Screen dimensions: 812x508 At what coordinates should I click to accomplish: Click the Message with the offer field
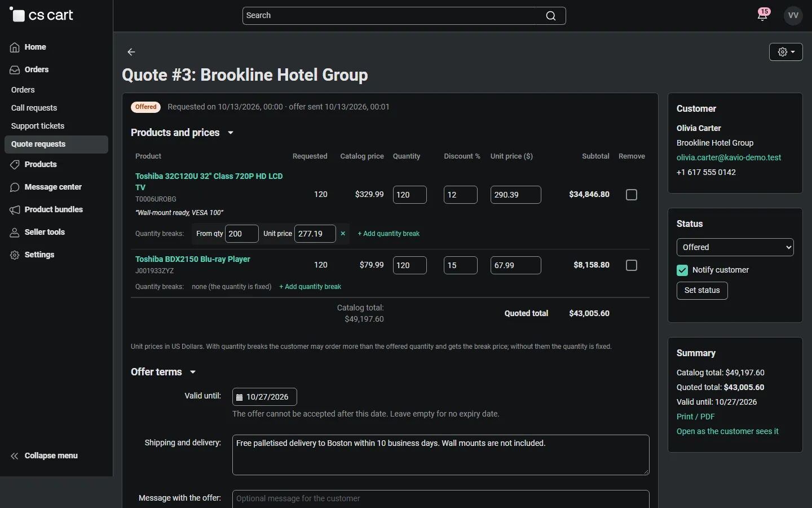[441, 499]
